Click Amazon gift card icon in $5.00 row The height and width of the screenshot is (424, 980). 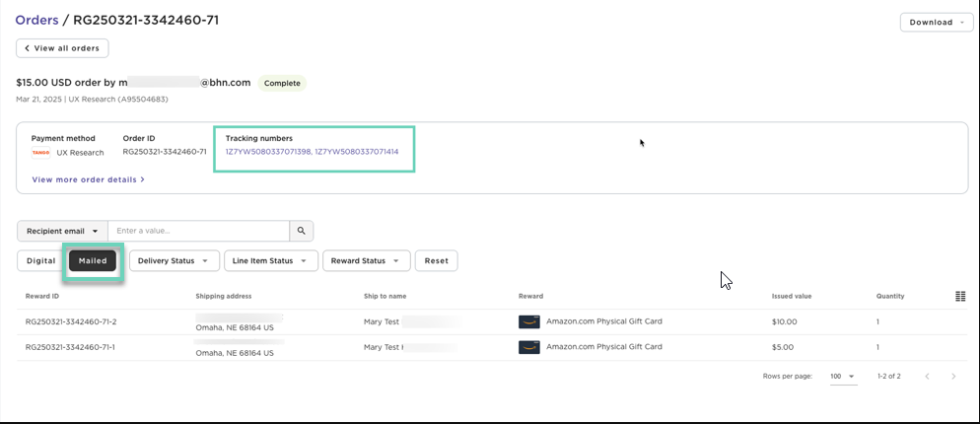point(528,347)
